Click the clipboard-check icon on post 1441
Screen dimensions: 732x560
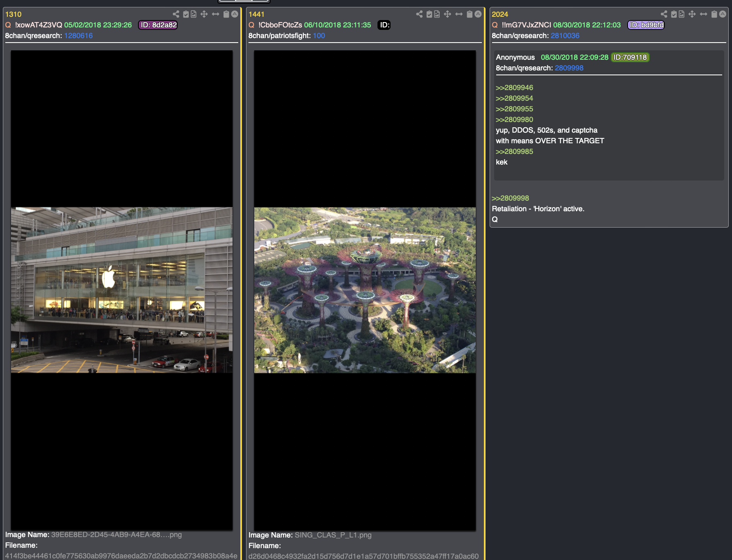(429, 14)
